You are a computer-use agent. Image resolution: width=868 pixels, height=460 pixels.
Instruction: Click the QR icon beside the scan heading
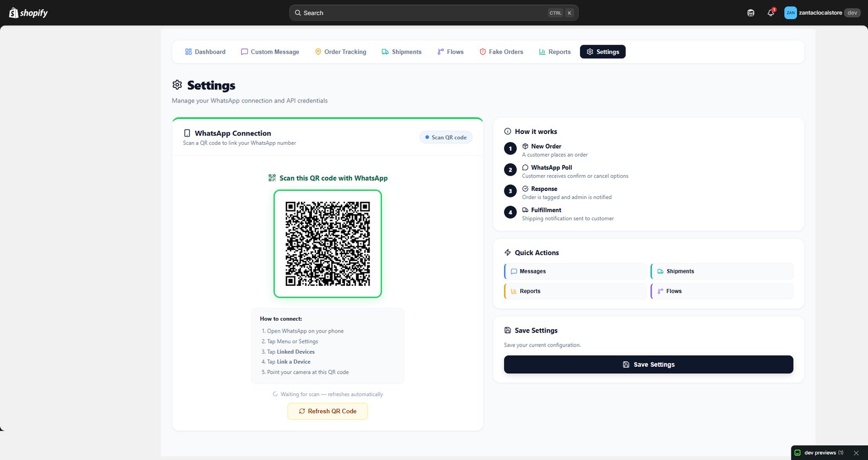tap(272, 178)
